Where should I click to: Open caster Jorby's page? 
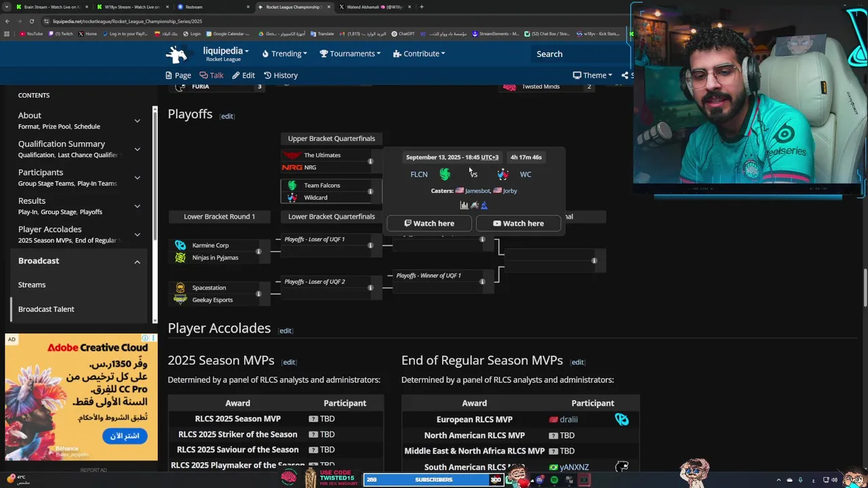510,191
